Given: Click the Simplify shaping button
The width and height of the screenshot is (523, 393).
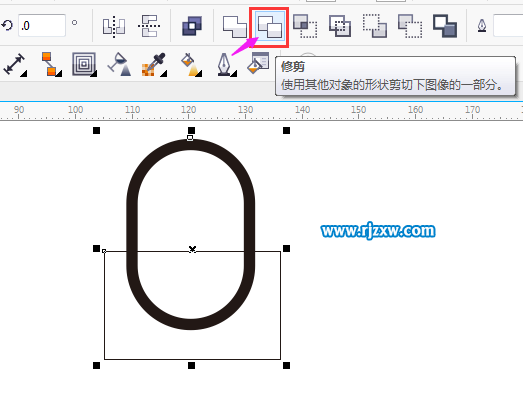Looking at the screenshot, I should [340, 26].
